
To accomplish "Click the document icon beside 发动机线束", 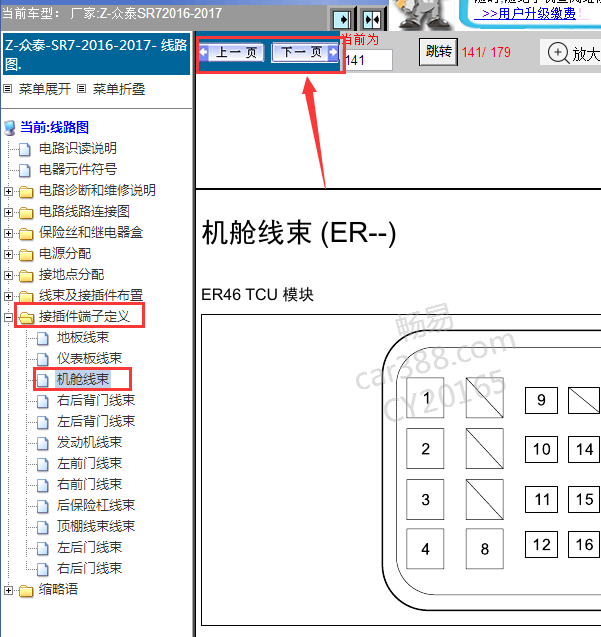I will (x=43, y=443).
